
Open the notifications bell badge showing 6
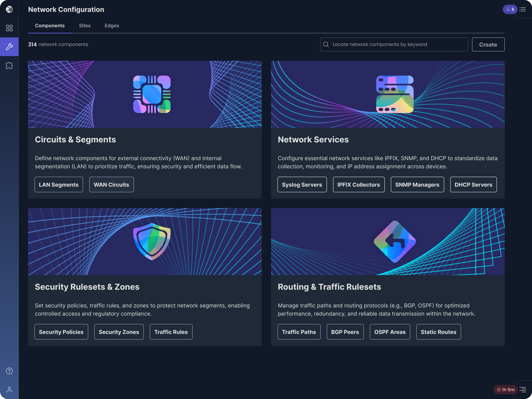510,9
